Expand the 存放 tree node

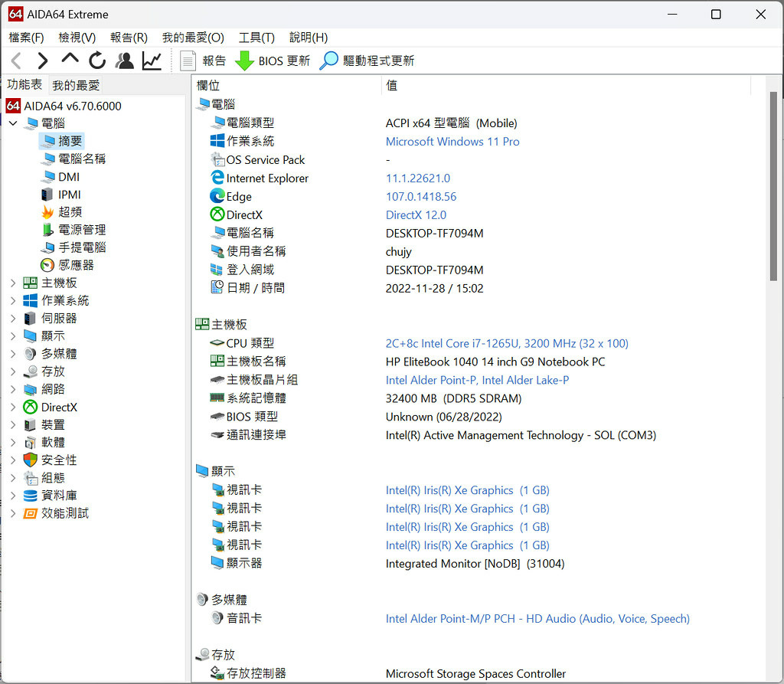pyautogui.click(x=14, y=371)
